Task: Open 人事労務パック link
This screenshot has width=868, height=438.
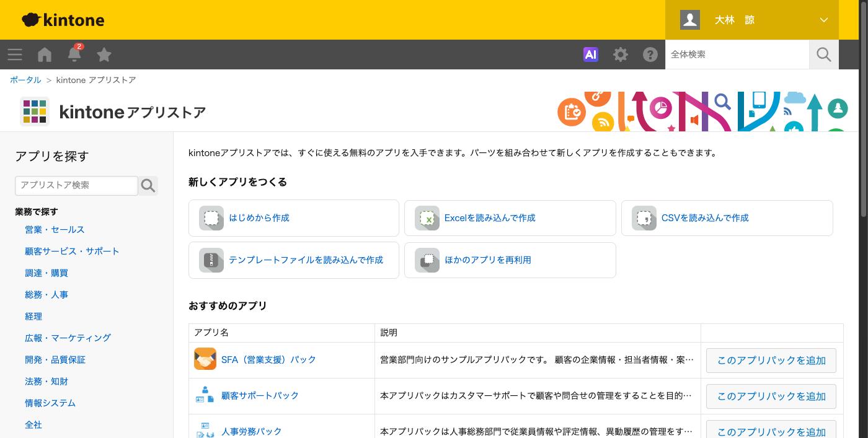Action: (x=251, y=431)
